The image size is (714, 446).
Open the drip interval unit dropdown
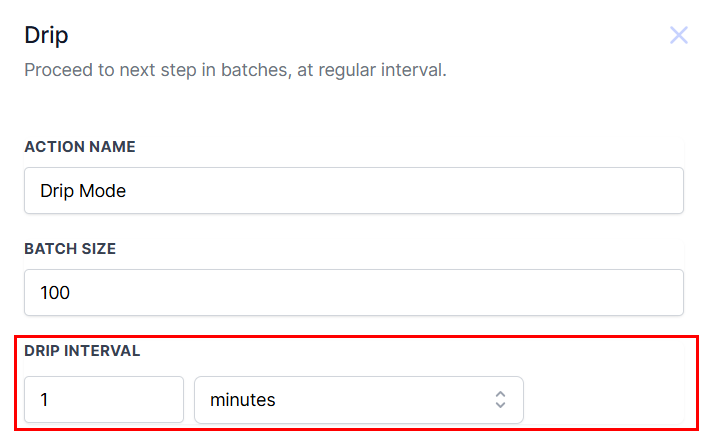click(x=358, y=400)
